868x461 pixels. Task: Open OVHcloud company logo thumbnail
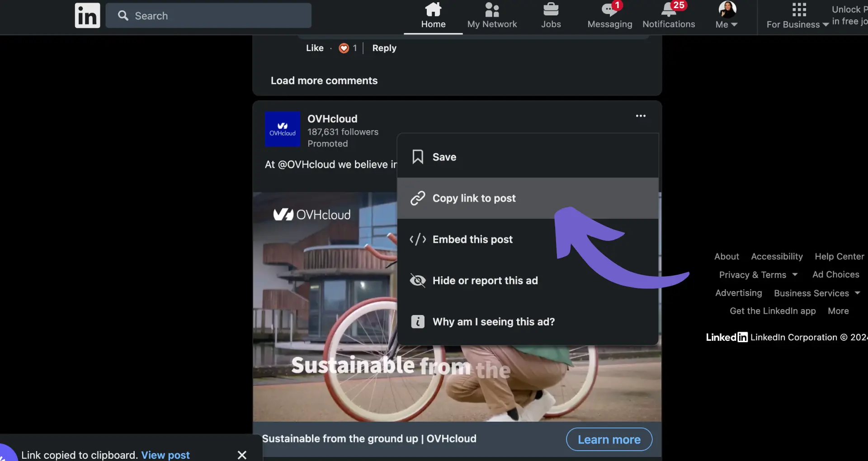(283, 129)
